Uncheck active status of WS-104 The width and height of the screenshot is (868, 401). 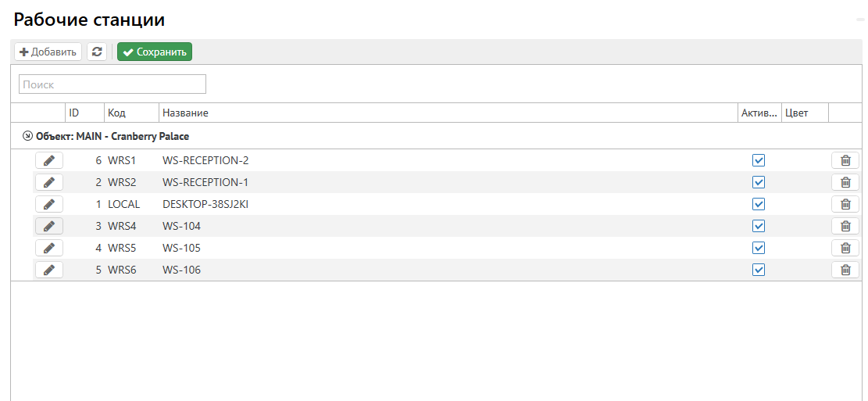click(758, 226)
